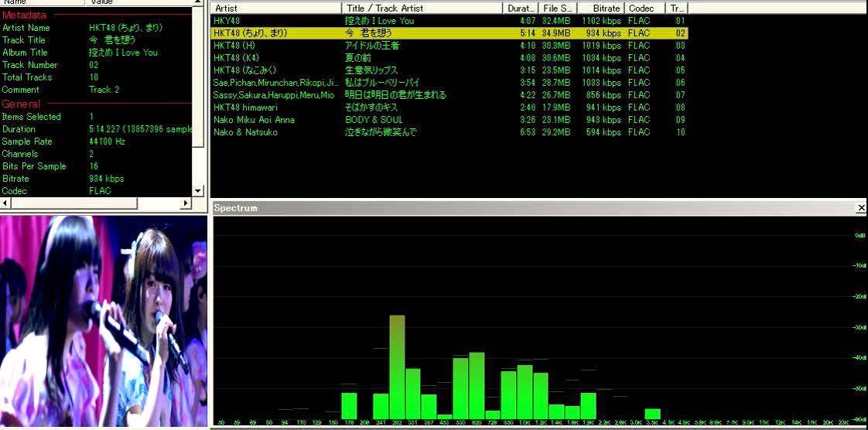Click the 1102 kbps bitrate cell
Screen dimensions: 868x430
click(601, 21)
